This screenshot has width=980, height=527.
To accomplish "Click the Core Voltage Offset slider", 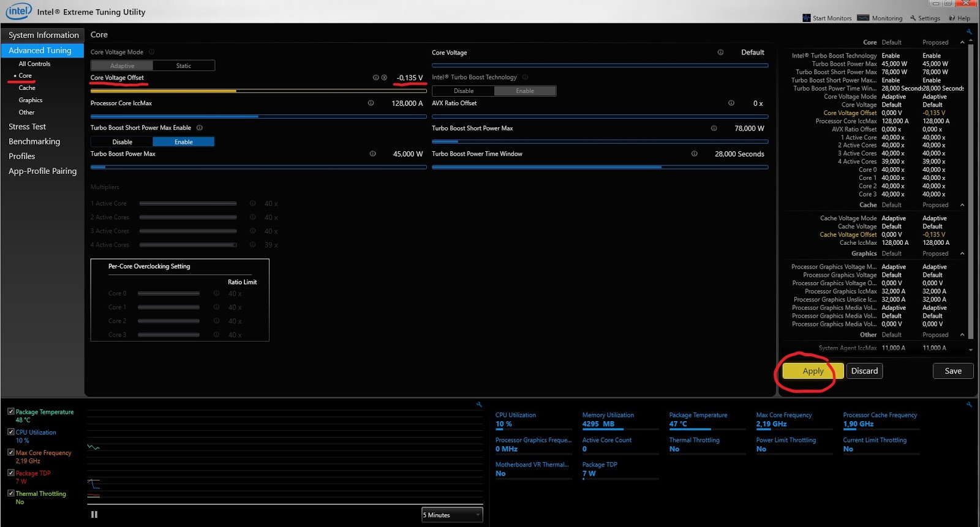I will [258, 91].
